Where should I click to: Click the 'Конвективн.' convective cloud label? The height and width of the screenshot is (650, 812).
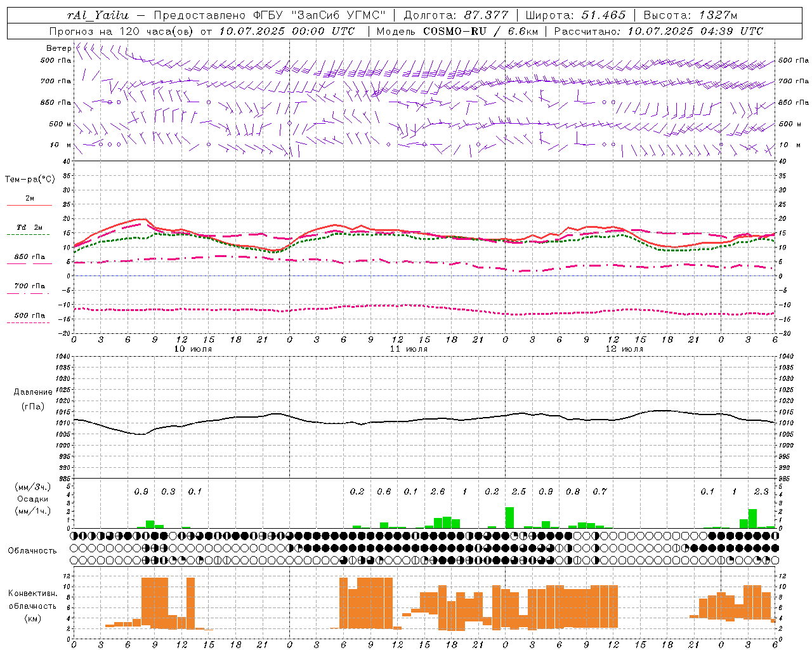tap(32, 594)
